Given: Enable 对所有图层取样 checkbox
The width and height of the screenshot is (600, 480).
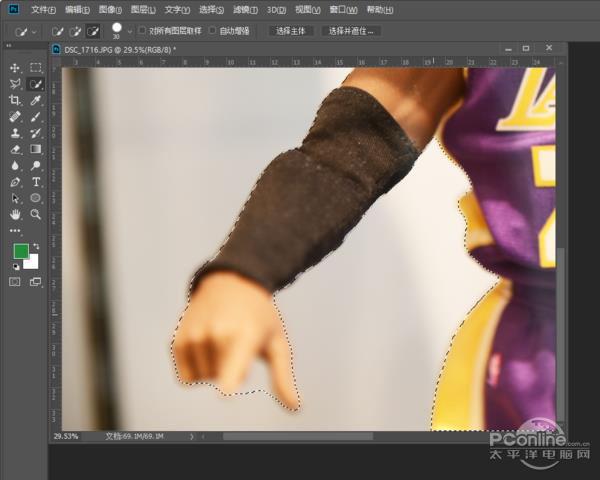Looking at the screenshot, I should click(x=142, y=31).
